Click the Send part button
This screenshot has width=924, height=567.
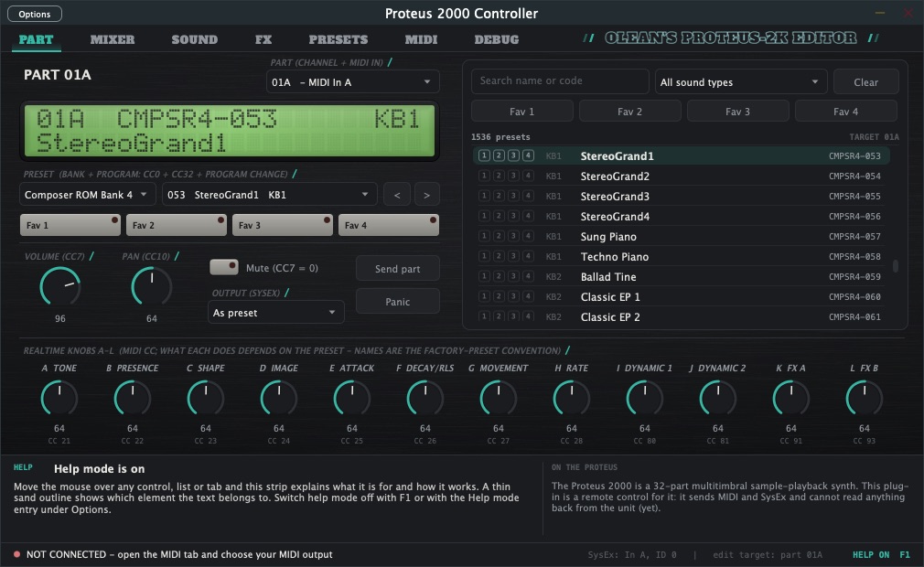coord(398,269)
